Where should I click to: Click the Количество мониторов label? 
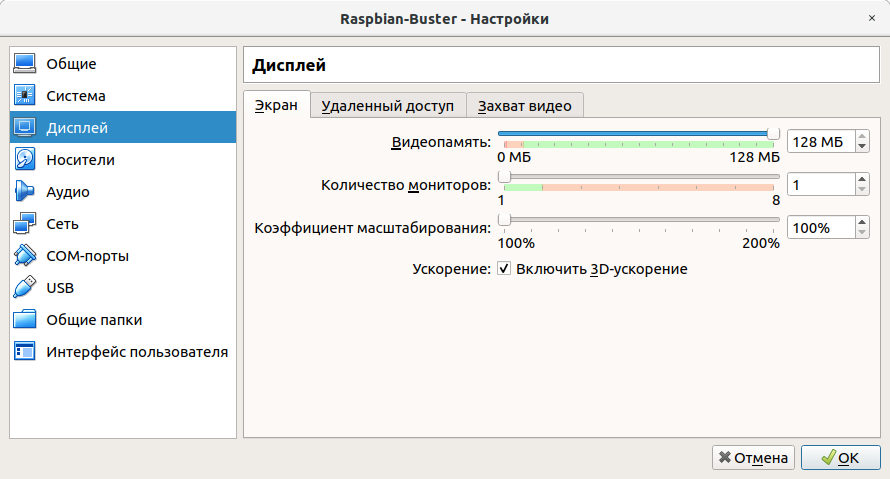(x=406, y=185)
